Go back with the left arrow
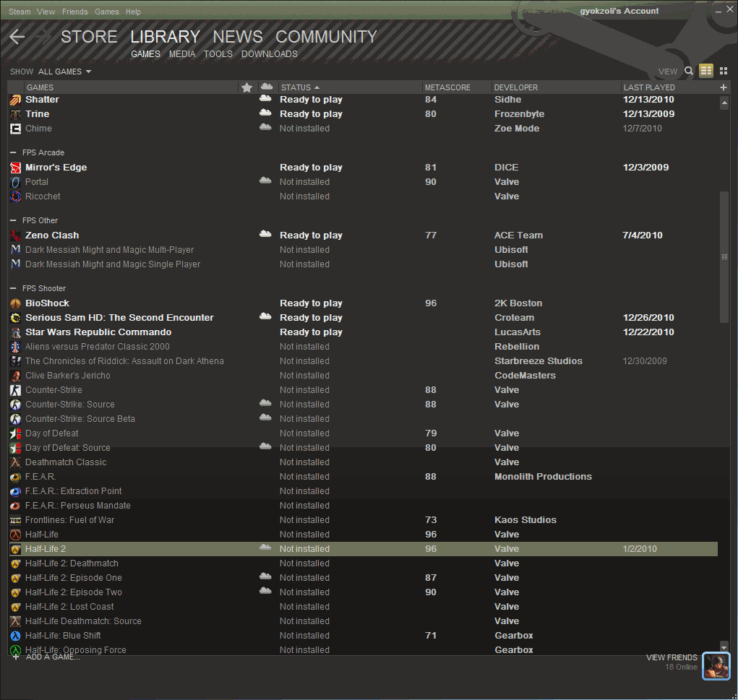Image resolution: width=738 pixels, height=700 pixels. coord(17,37)
